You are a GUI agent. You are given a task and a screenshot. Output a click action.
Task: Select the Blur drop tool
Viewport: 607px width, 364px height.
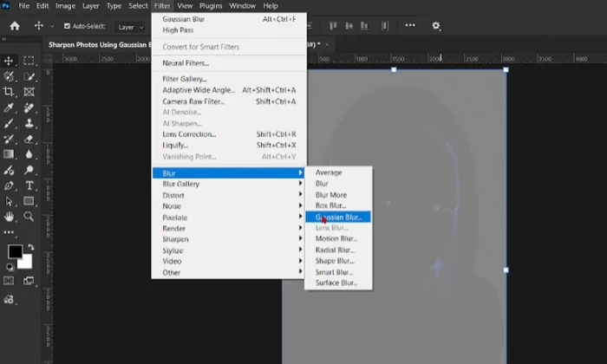point(29,154)
